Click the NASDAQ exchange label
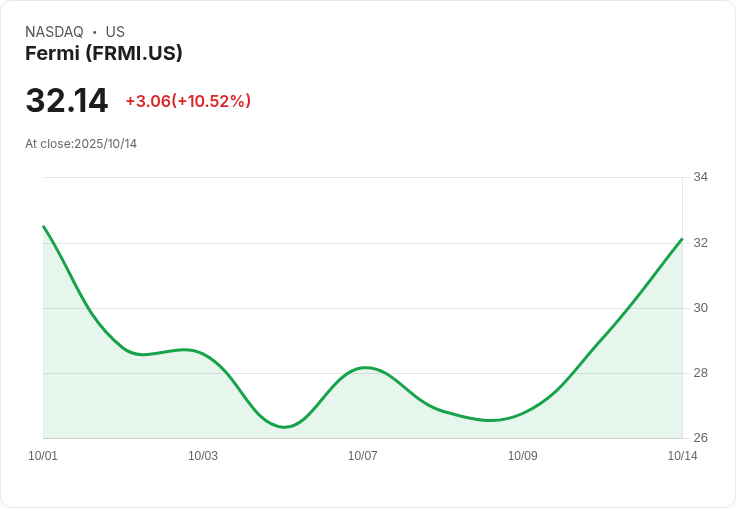This screenshot has height=508, width=736. tap(54, 32)
